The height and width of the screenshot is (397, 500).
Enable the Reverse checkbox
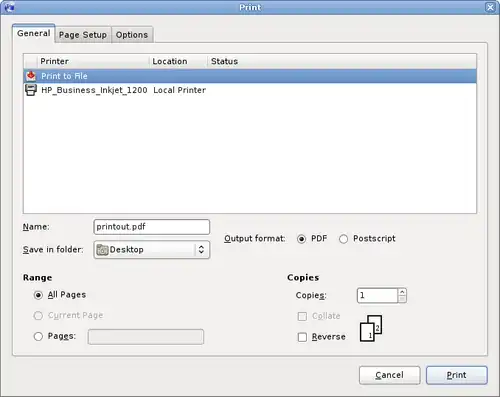coord(302,337)
